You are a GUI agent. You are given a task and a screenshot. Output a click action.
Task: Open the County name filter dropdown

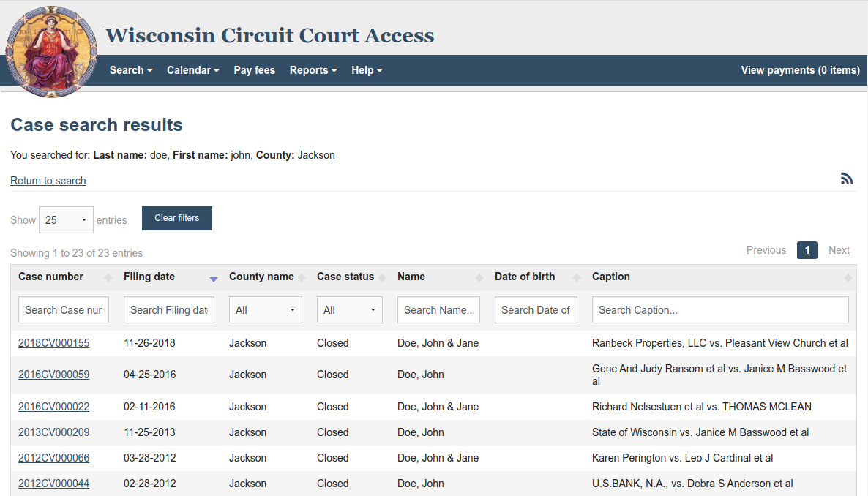[x=265, y=310]
